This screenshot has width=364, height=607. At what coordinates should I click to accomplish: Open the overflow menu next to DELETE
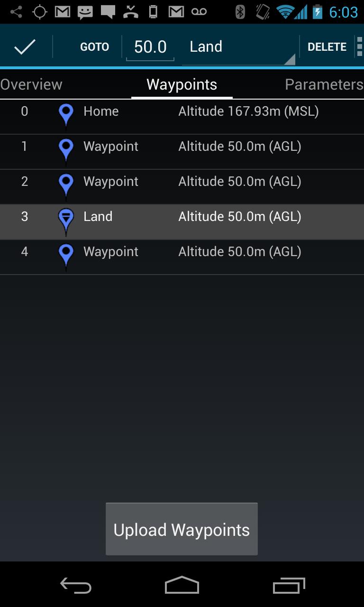click(359, 46)
